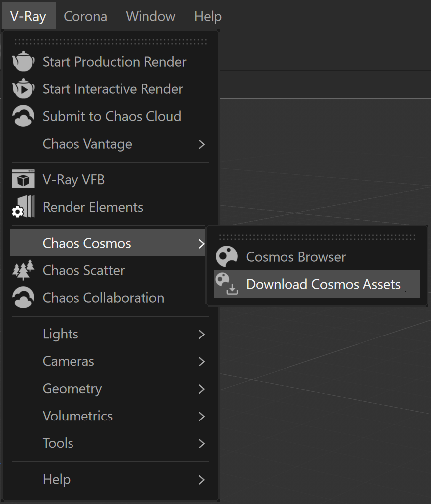This screenshot has width=431, height=504.
Task: Expand the Geometry submenu arrow
Action: pyautogui.click(x=202, y=389)
